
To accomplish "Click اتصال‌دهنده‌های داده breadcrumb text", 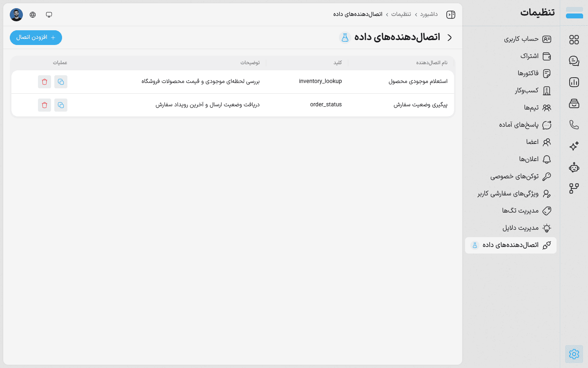I will click(x=358, y=14).
